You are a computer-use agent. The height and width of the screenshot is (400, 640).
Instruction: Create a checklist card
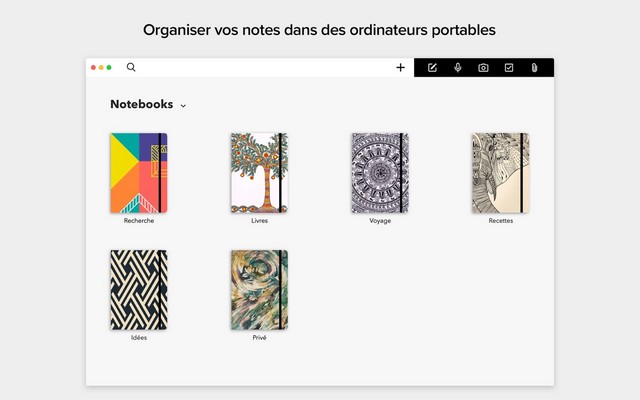[x=509, y=68]
